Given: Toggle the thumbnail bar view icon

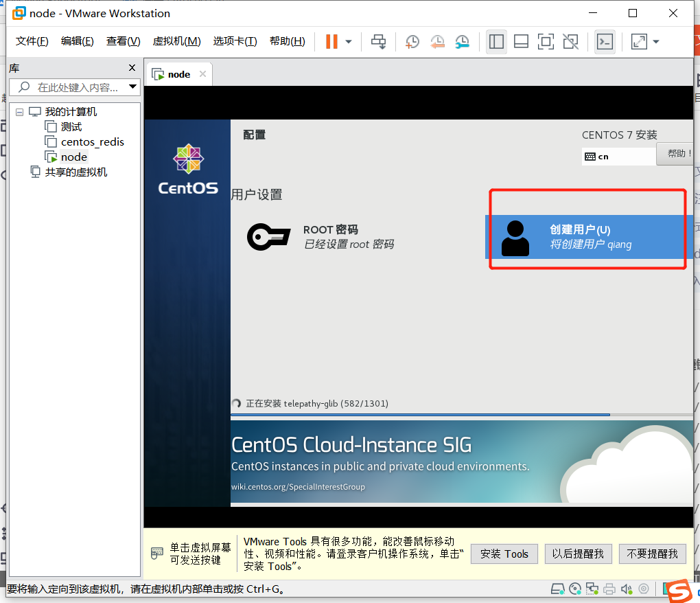Looking at the screenshot, I should (521, 42).
